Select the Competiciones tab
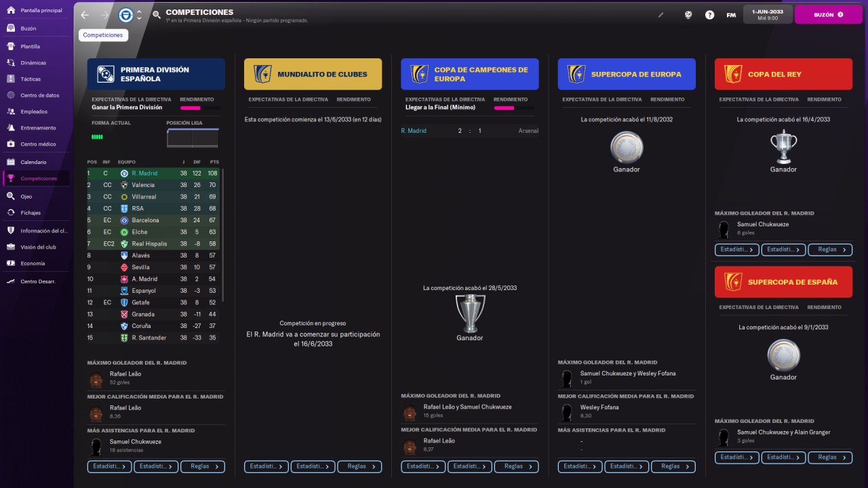Image resolution: width=868 pixels, height=488 pixels. (103, 35)
